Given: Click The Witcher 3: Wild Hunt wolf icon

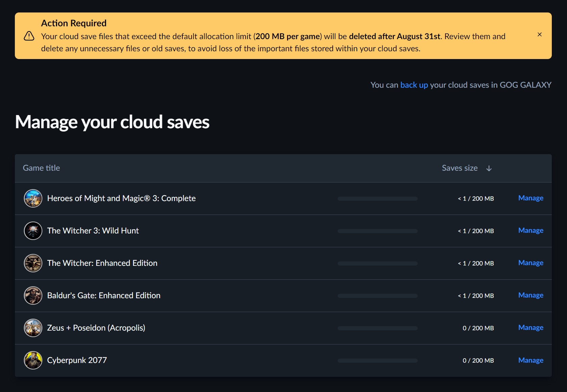Looking at the screenshot, I should click(x=33, y=231).
